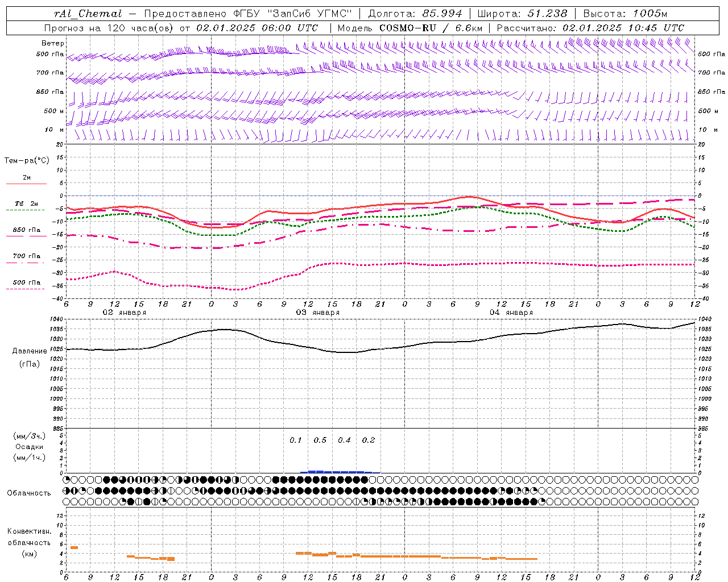This screenshot has width=728, height=582.
Task: Click the Осадки precipitation label
Action: coord(30,447)
